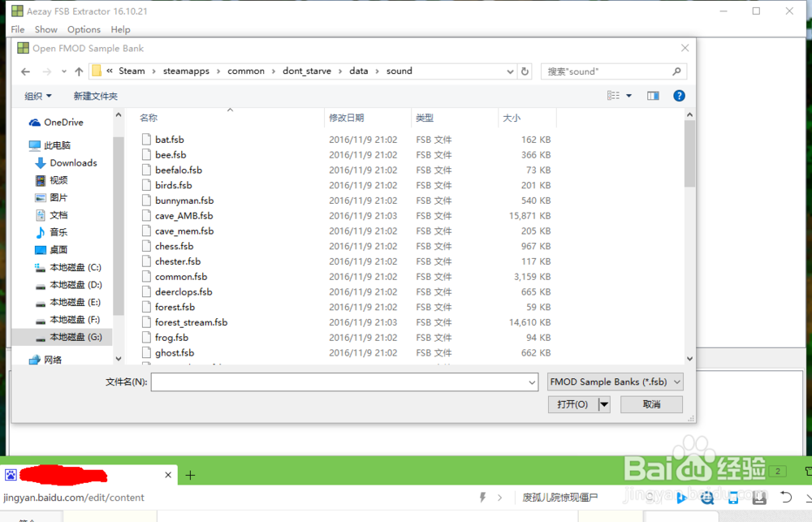The image size is (812, 522).
Task: Go forward with the forward arrow
Action: (46, 71)
